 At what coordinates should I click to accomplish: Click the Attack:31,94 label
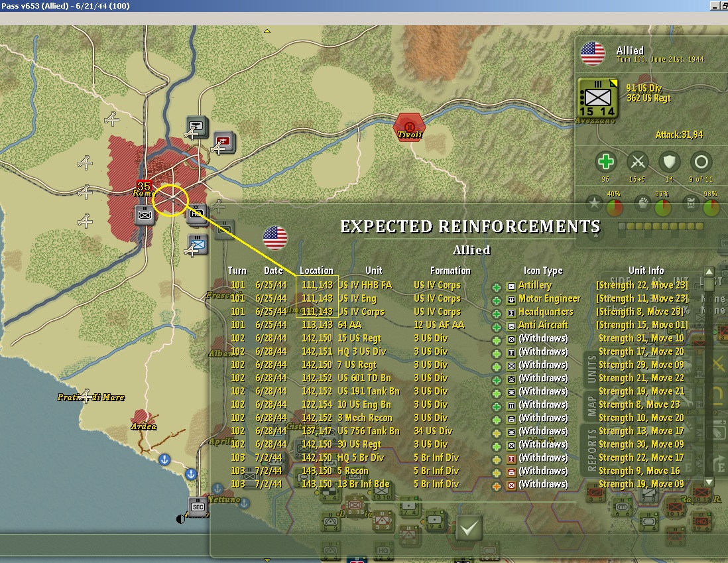coord(679,135)
